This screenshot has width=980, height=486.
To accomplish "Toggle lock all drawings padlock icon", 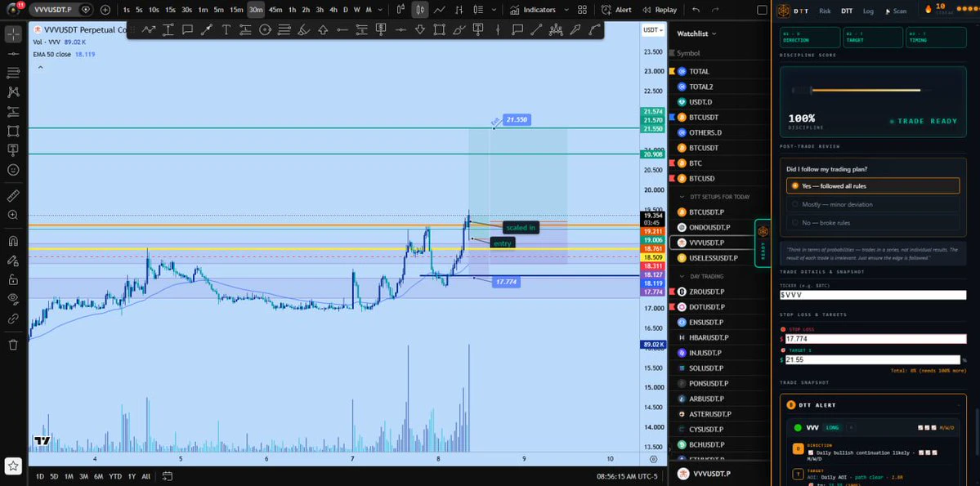I will [13, 279].
